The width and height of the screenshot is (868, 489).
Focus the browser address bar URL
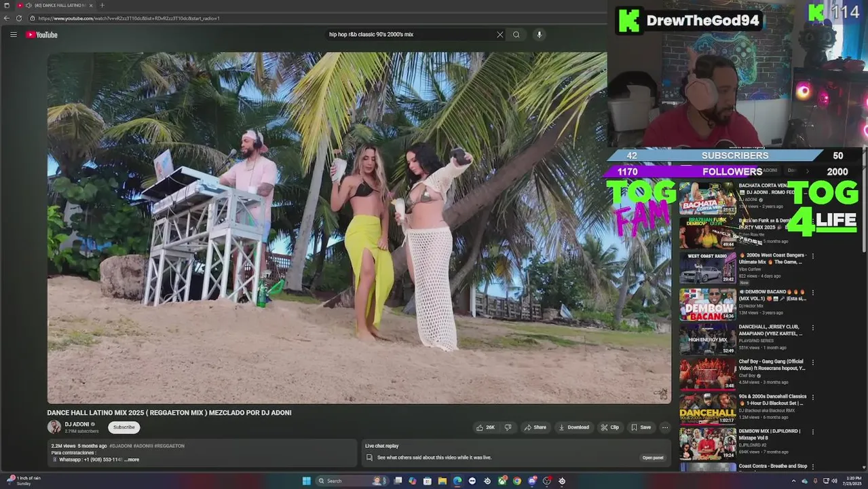[x=129, y=18]
